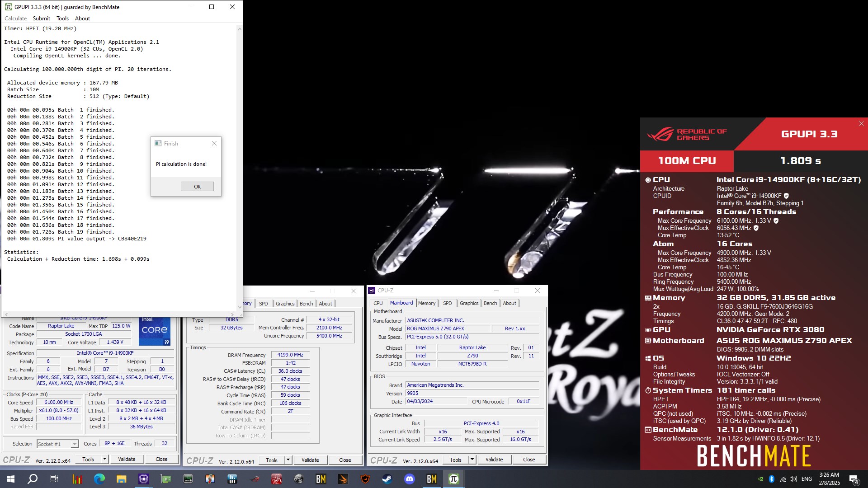Close the BenchMate GPUPI result overlay
This screenshot has width=868, height=488.
click(861, 123)
